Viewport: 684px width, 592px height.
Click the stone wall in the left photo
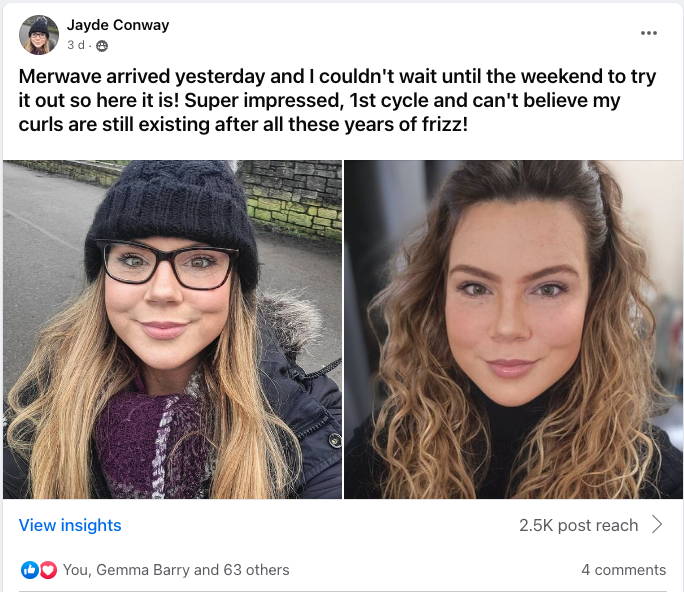tap(292, 198)
